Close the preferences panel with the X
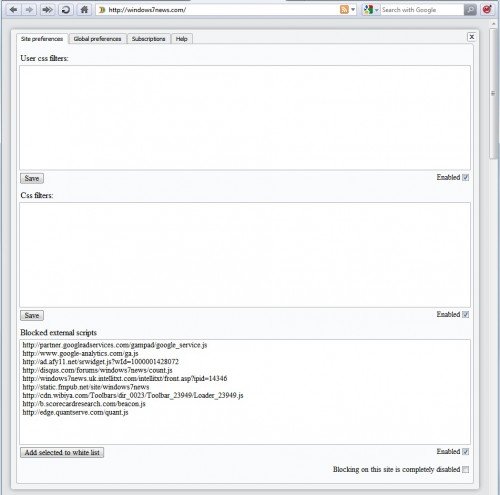The height and width of the screenshot is (495, 500). 471,37
